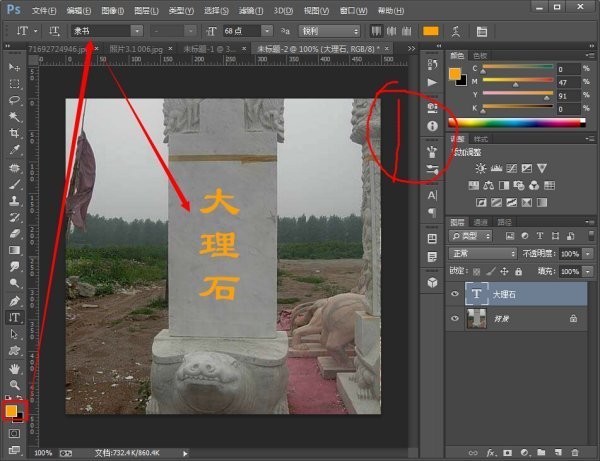600x461 pixels.
Task: Select the Horizontal Type tool in the toolbox
Action: 15,317
